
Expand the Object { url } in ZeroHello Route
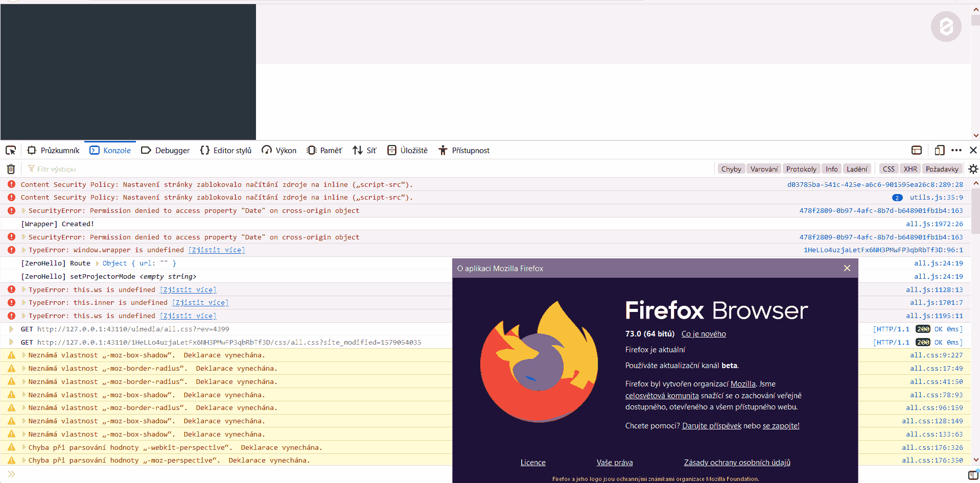click(x=96, y=263)
